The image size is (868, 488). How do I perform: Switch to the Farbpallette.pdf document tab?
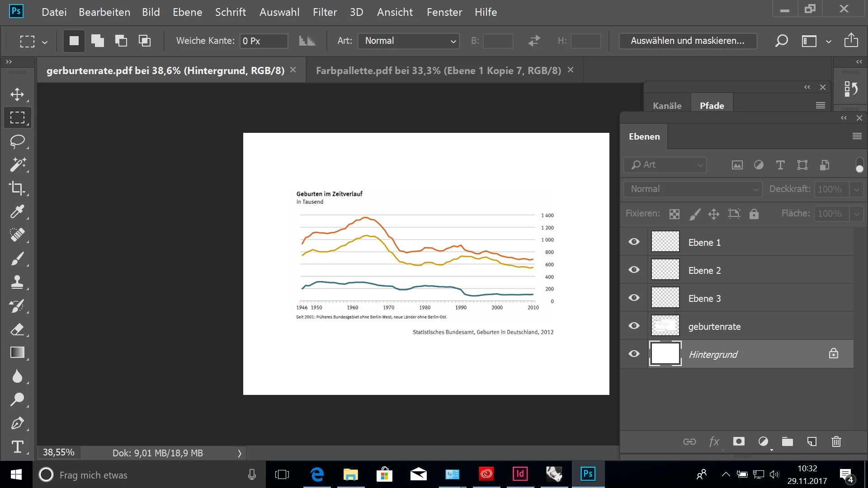coord(438,70)
